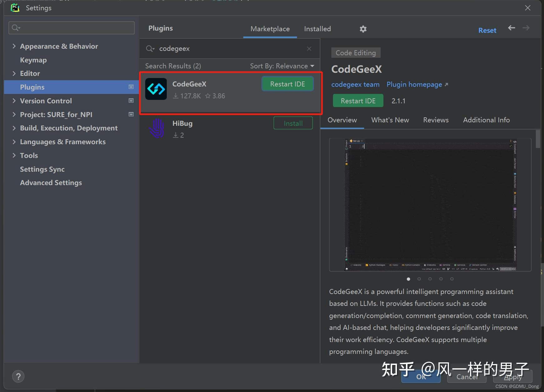Click the external window icon beside Plugins entry

pyautogui.click(x=131, y=87)
